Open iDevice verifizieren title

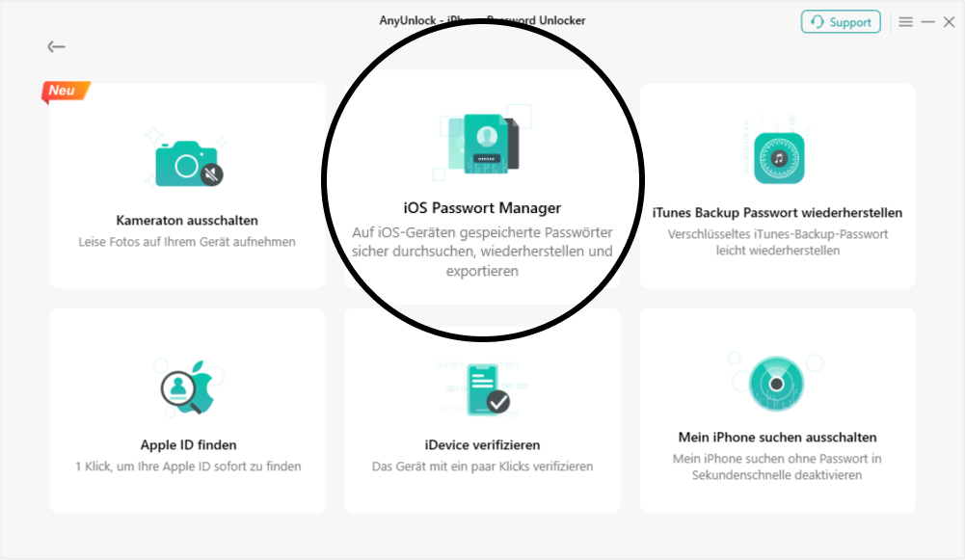coord(482,445)
